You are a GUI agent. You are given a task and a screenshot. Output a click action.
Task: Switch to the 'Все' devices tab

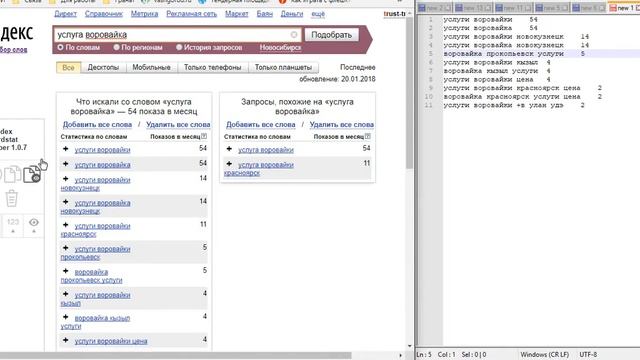click(x=68, y=67)
